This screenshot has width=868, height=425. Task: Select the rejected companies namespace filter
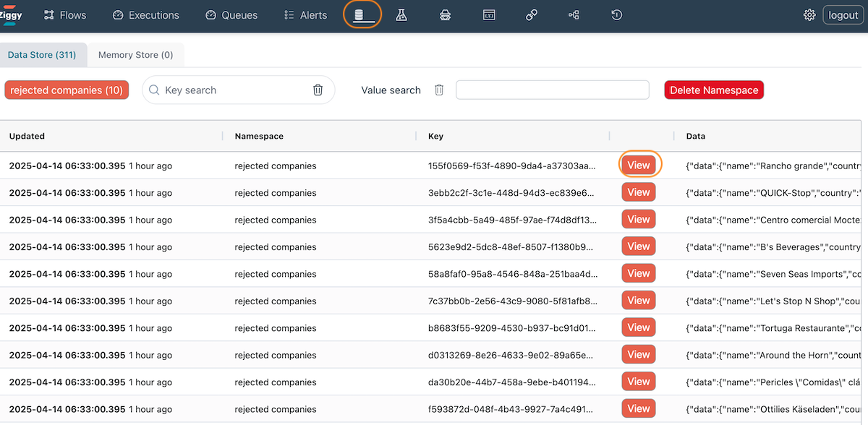(67, 90)
